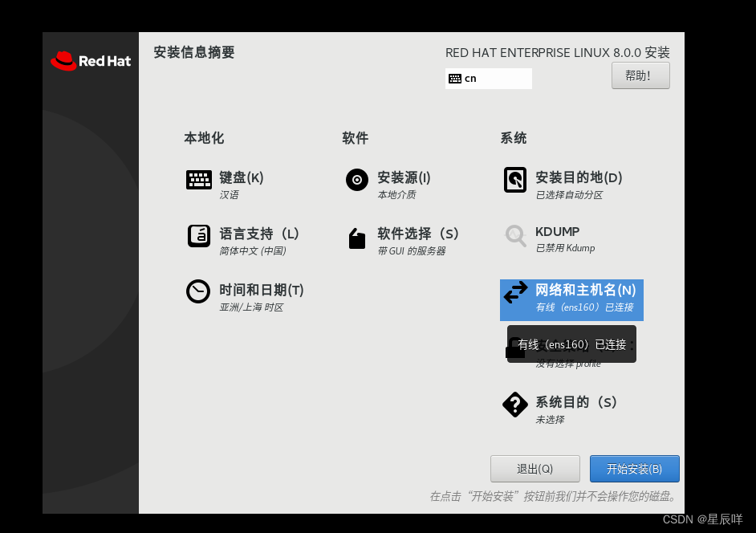Click the 退出(Q) quit button
Screen dimensions: 756x533
[534, 469]
